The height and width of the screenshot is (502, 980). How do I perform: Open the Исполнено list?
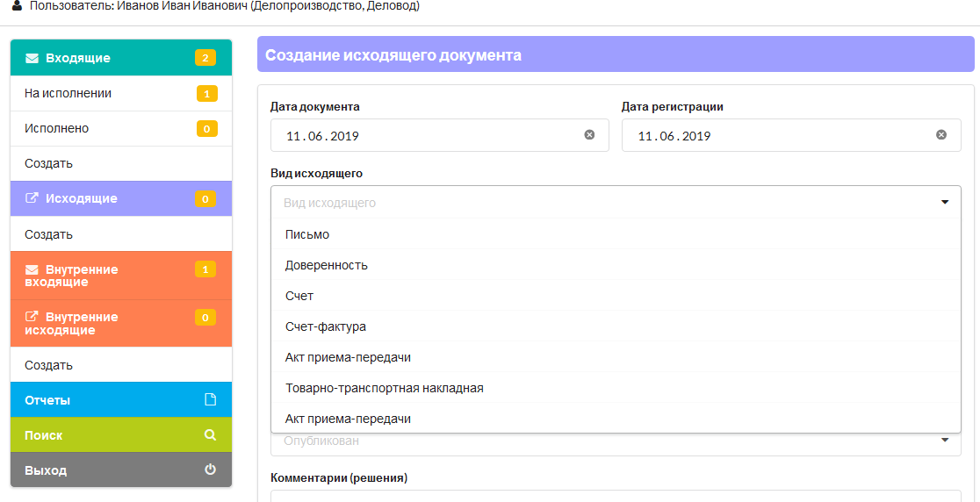(x=121, y=129)
